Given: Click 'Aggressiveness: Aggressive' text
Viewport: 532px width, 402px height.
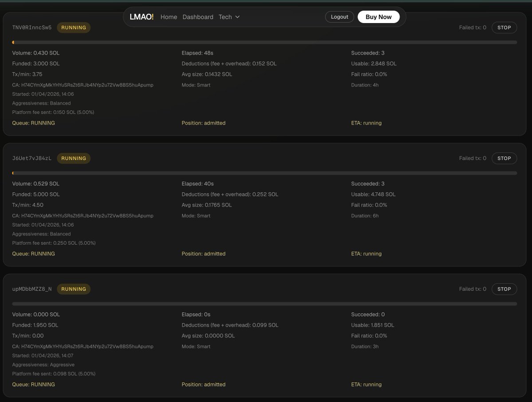Looking at the screenshot, I should (43, 365).
